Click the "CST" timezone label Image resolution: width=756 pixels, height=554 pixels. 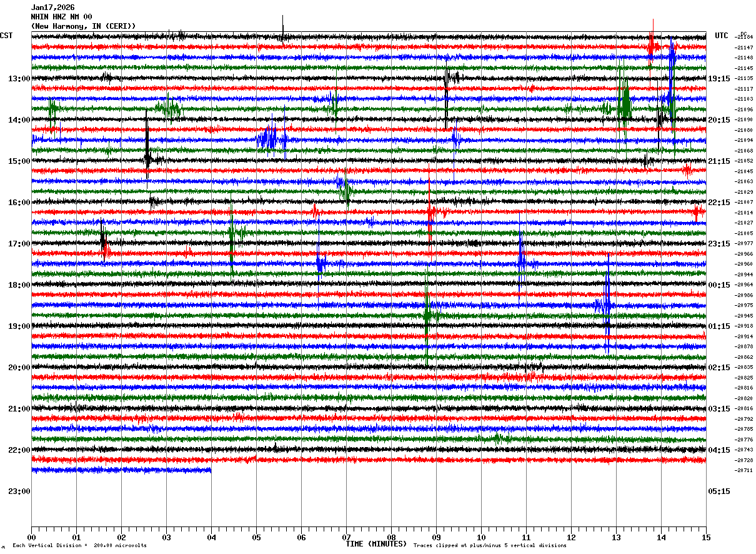[6, 36]
